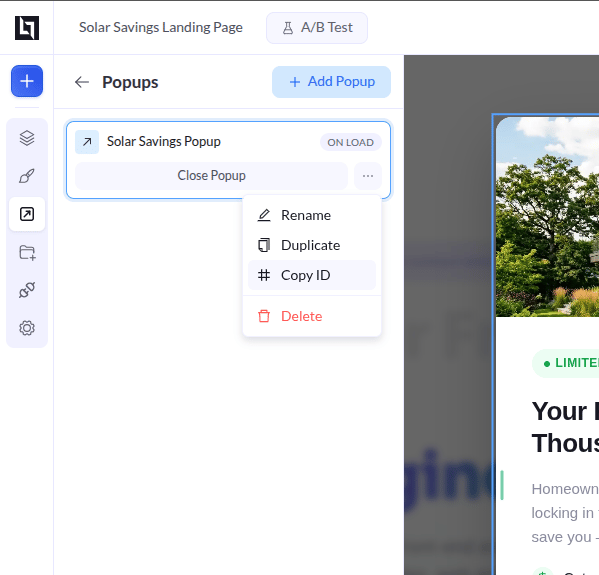Click the blue plus add-element button
Screen dimensions: 599x575
27,81
